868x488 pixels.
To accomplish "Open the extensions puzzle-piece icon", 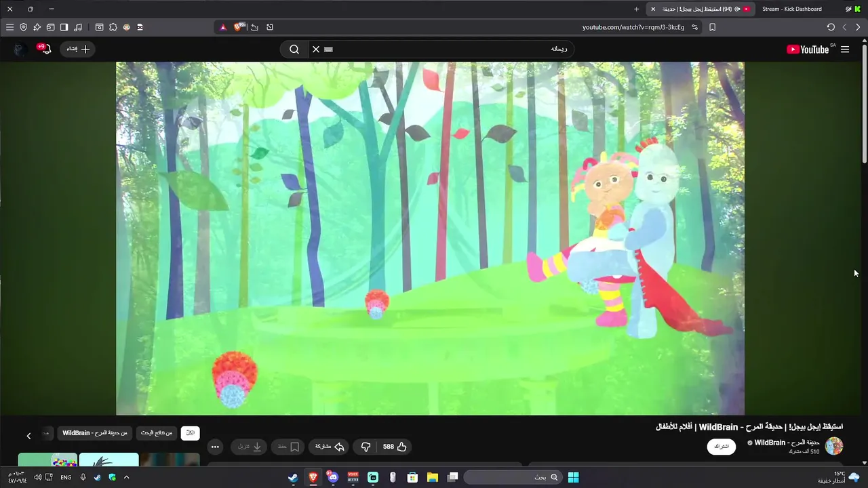I will pyautogui.click(x=113, y=27).
